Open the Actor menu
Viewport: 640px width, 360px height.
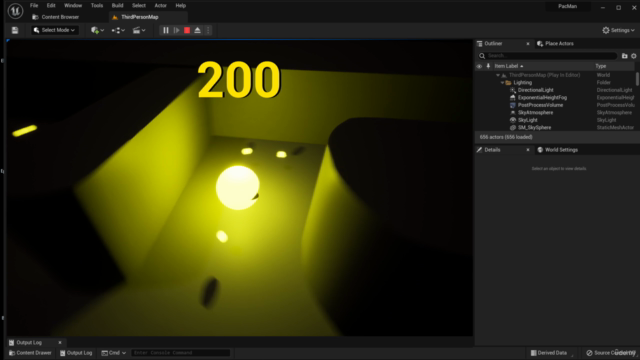pos(160,6)
